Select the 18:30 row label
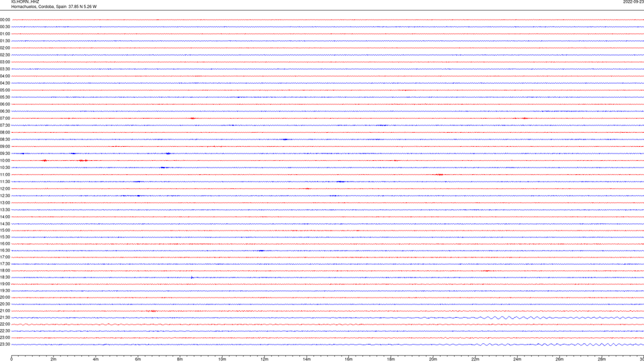 (x=5, y=277)
